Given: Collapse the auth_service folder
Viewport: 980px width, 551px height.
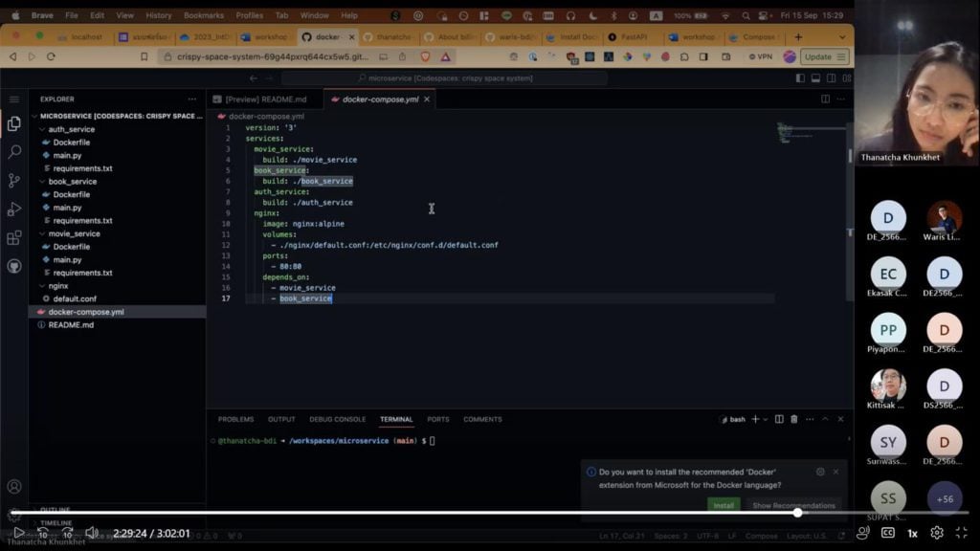Looking at the screenshot, I should click(71, 129).
